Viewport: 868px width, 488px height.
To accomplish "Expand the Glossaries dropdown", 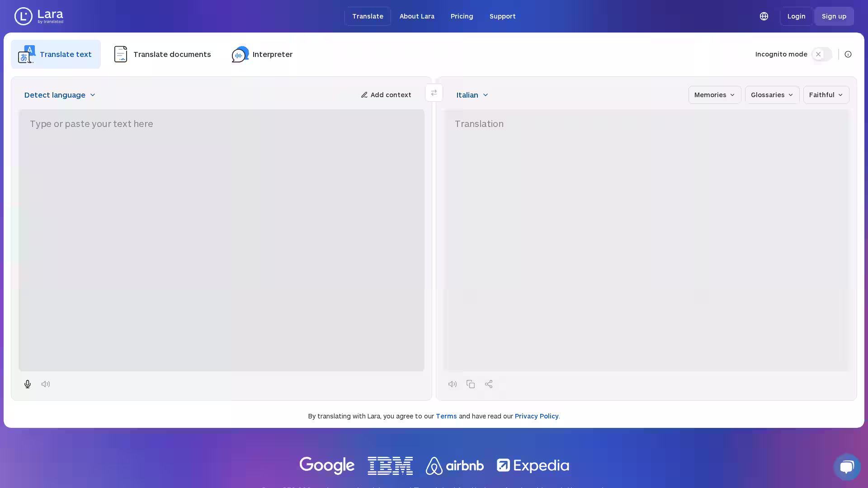I will (772, 95).
